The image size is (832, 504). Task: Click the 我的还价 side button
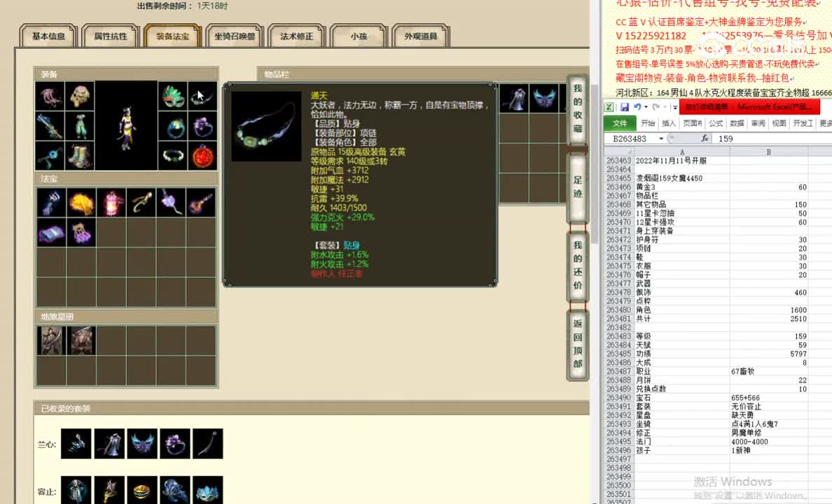click(x=577, y=265)
